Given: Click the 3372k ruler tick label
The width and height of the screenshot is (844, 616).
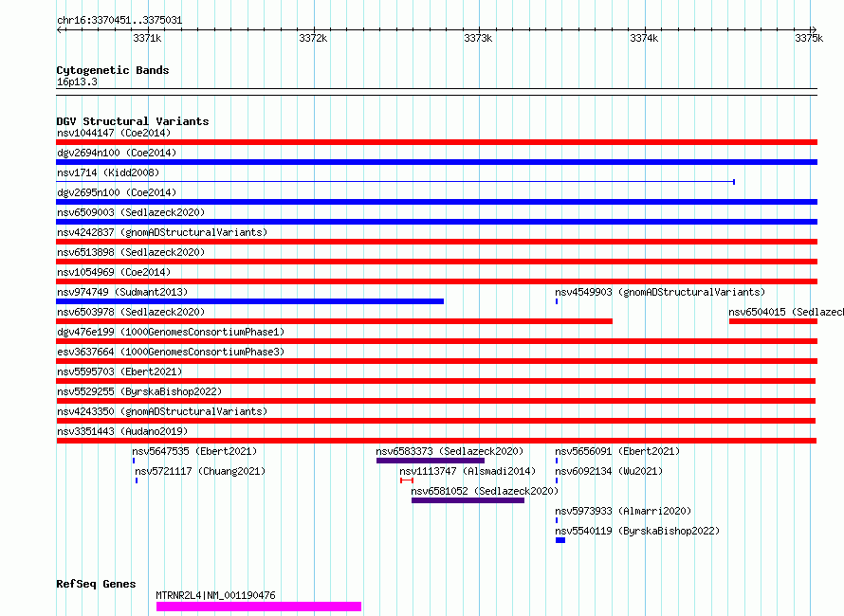Looking at the screenshot, I should coord(313,38).
